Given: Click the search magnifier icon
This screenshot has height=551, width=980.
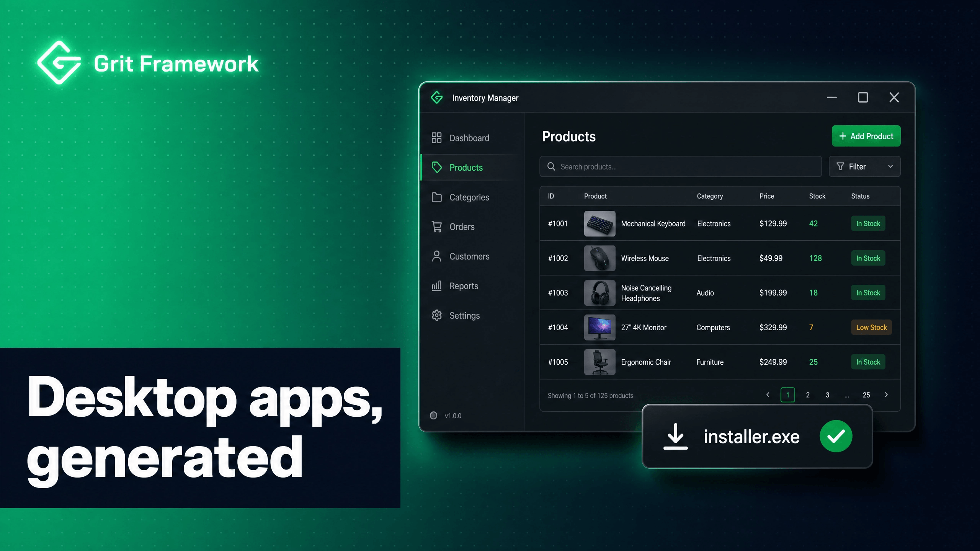Looking at the screenshot, I should point(551,166).
